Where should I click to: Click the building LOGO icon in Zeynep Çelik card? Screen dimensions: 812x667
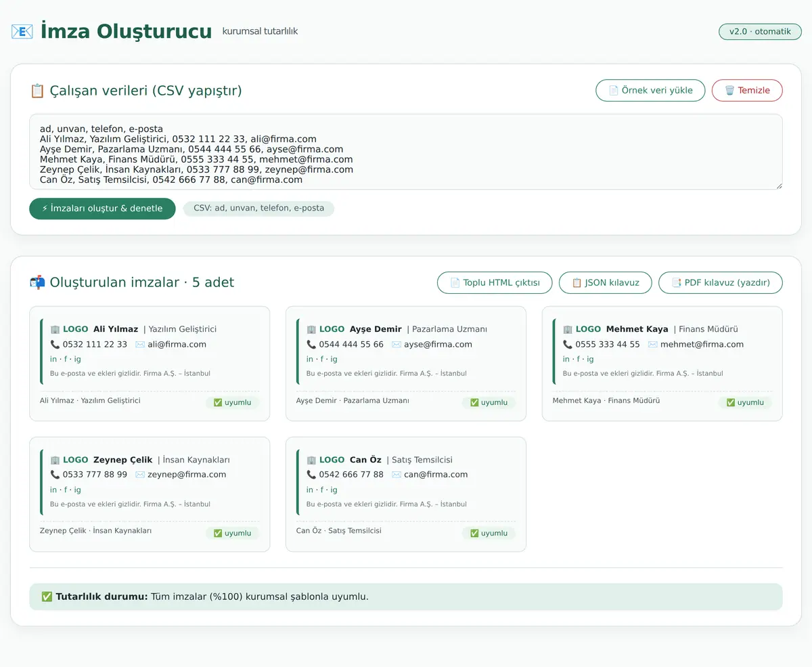[55, 460]
